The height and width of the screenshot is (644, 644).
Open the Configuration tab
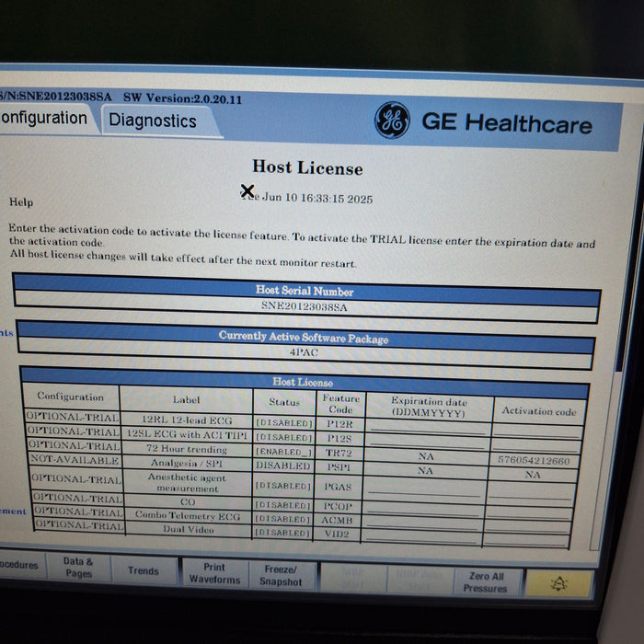45,119
